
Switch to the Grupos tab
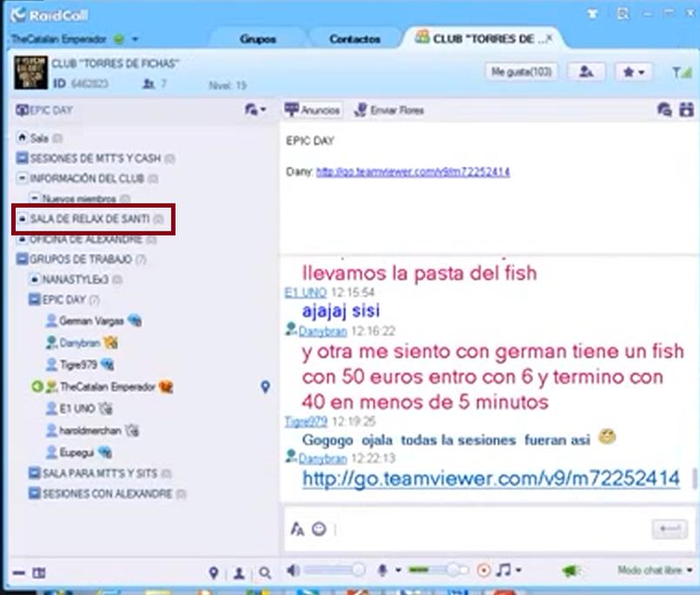(x=257, y=39)
